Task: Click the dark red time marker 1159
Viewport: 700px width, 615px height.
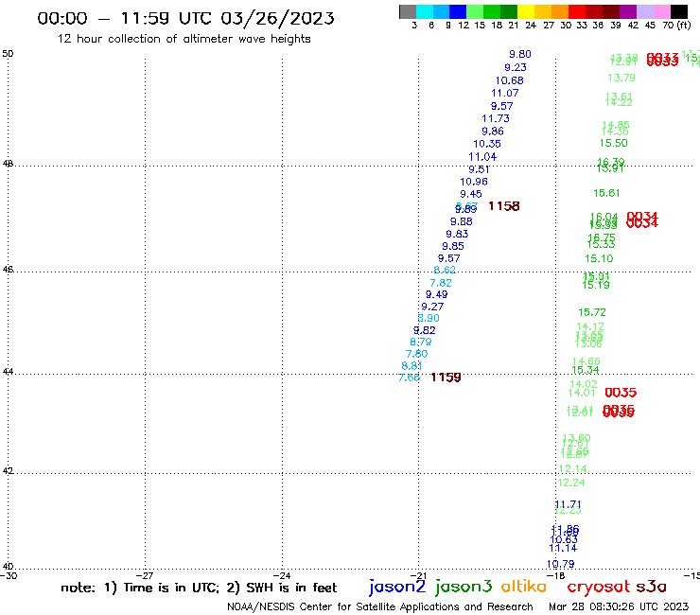Action: (446, 378)
